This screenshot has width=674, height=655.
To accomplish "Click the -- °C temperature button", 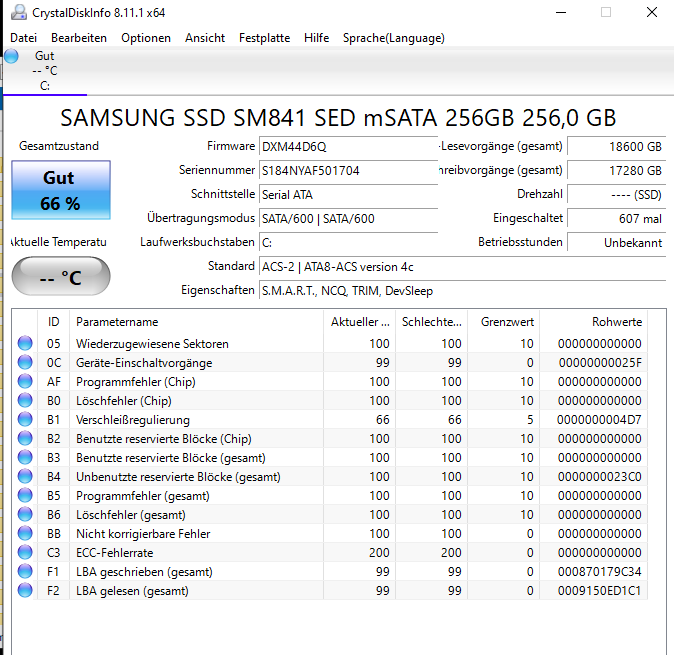I will (61, 276).
